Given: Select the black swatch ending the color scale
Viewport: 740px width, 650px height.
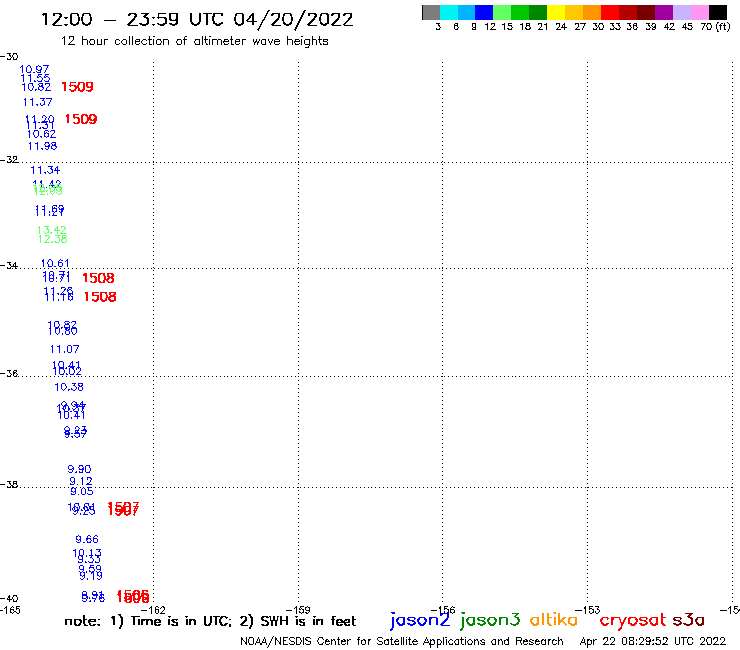Looking at the screenshot, I should point(718,12).
